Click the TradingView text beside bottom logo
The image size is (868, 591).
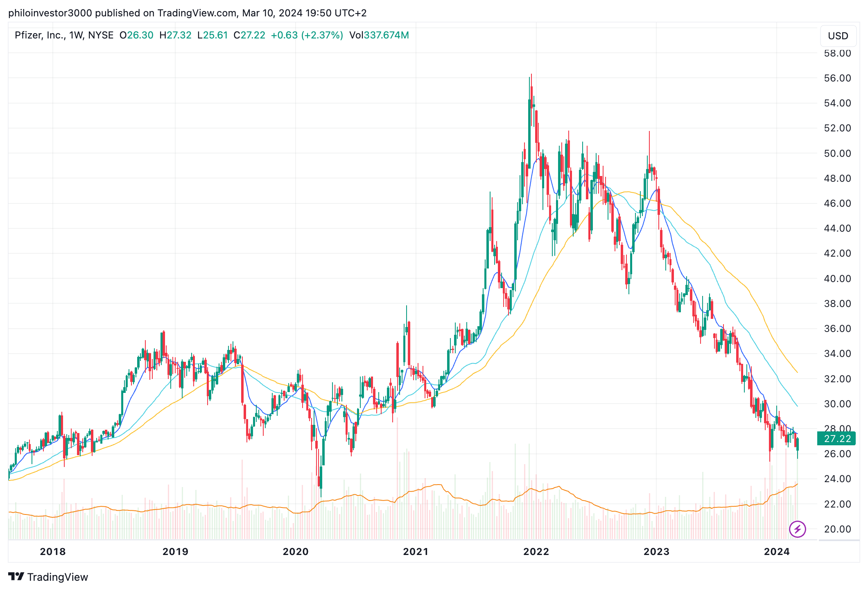58,577
